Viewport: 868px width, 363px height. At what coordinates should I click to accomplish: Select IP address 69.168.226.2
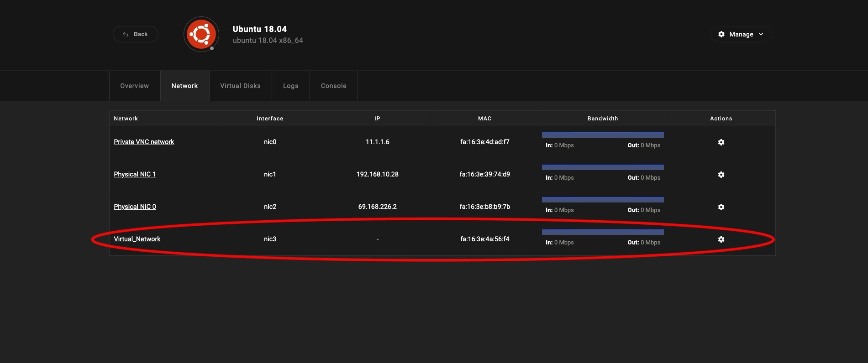[378, 207]
